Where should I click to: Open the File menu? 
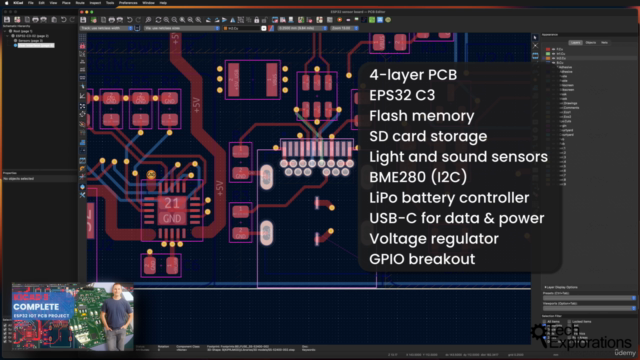[x=31, y=3]
